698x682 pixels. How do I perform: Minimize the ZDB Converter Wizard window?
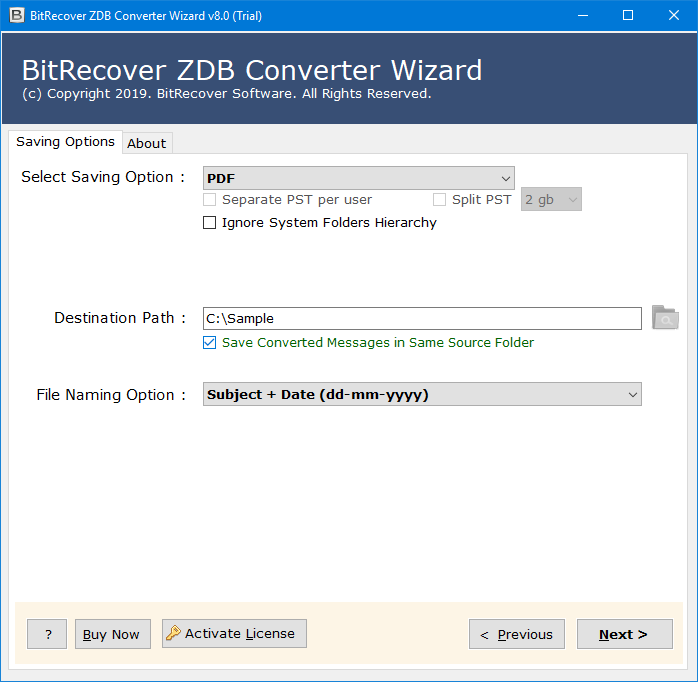tap(583, 16)
